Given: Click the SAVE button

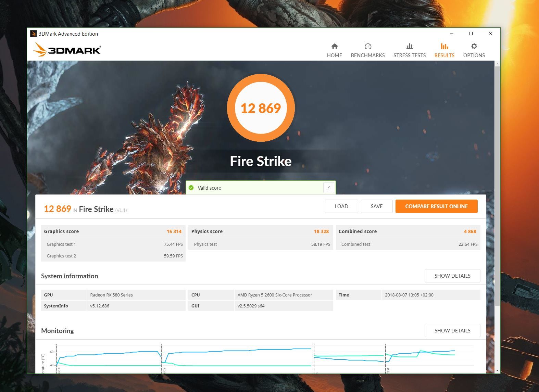Looking at the screenshot, I should coord(377,206).
